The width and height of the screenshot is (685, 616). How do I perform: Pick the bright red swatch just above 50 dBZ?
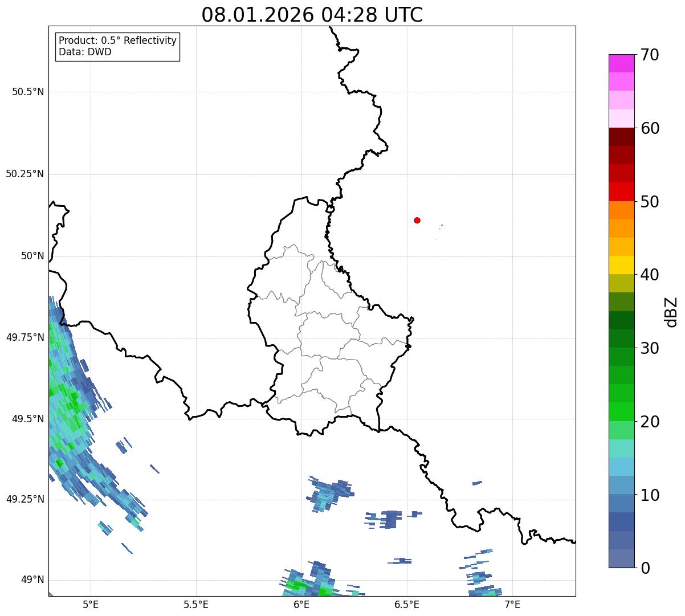coord(621,192)
